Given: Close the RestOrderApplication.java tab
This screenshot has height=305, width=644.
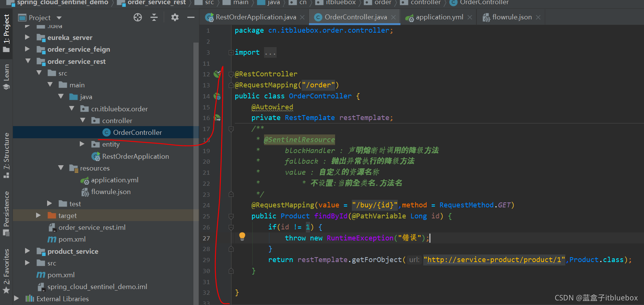Looking at the screenshot, I should pyautogui.click(x=302, y=17).
